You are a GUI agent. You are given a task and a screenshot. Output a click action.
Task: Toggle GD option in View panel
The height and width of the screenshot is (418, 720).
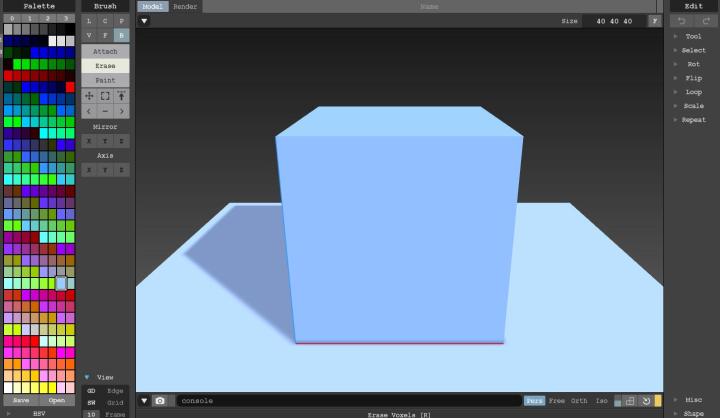coord(91,391)
